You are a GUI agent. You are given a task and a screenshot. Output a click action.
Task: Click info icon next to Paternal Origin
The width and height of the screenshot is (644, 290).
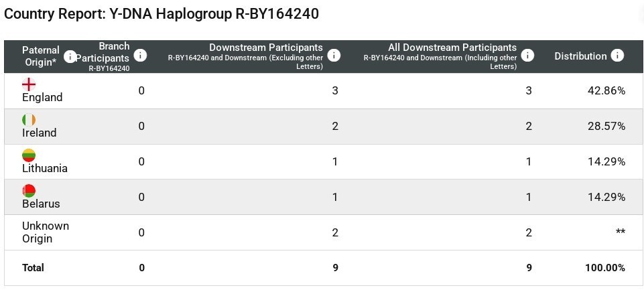click(70, 56)
